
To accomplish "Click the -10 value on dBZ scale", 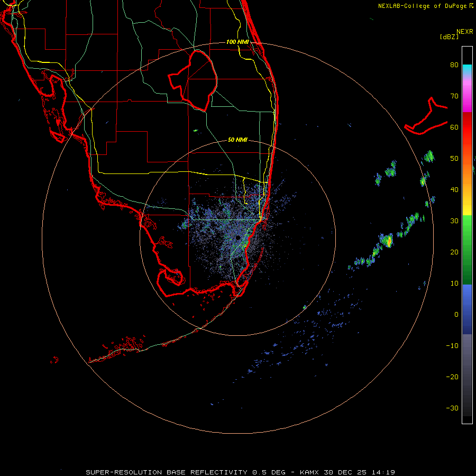I will (x=452, y=346).
